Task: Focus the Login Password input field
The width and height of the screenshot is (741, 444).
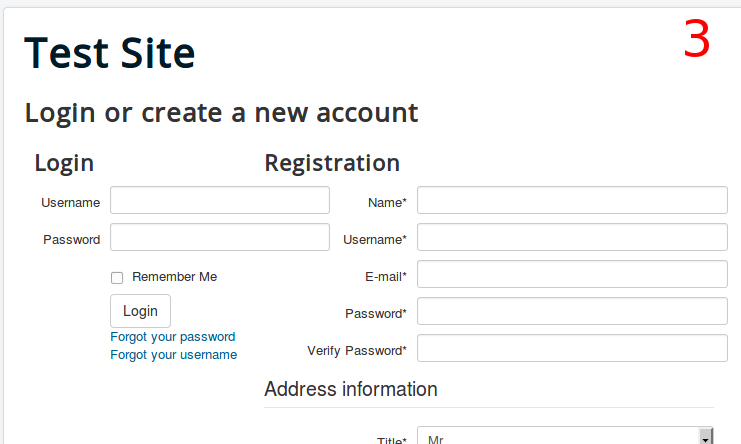Action: (219, 238)
